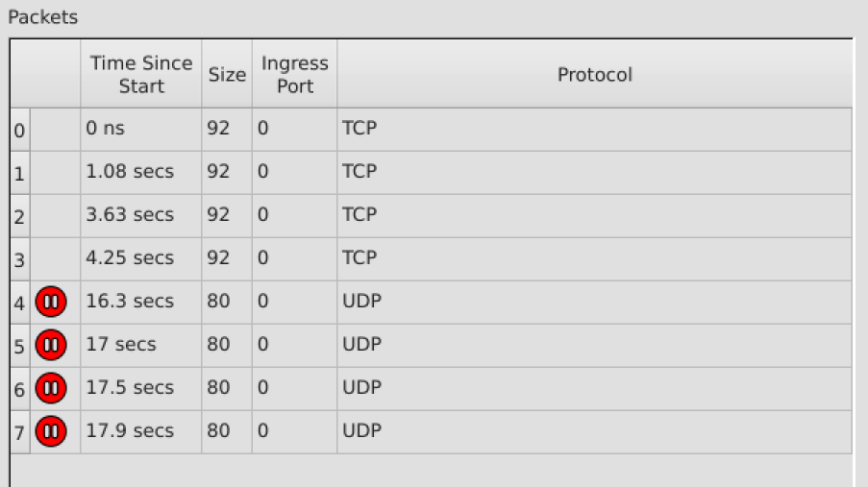Click the red pause icon on packet 4
The image size is (868, 487).
coord(51,302)
